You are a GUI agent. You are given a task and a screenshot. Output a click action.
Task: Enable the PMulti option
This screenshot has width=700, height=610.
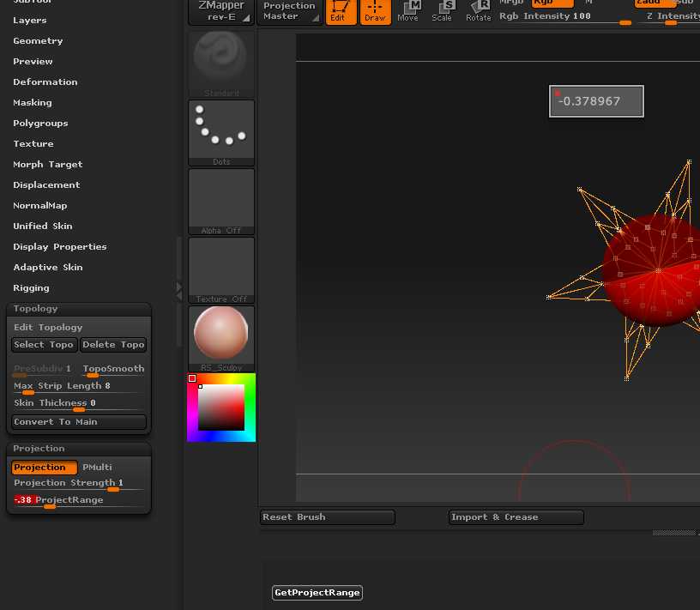(97, 468)
